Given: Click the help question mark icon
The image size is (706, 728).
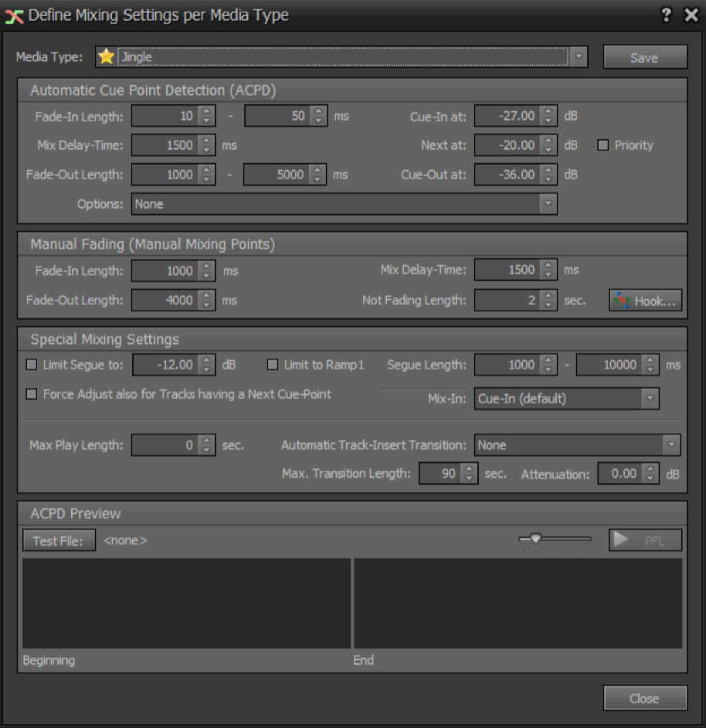Looking at the screenshot, I should [667, 15].
